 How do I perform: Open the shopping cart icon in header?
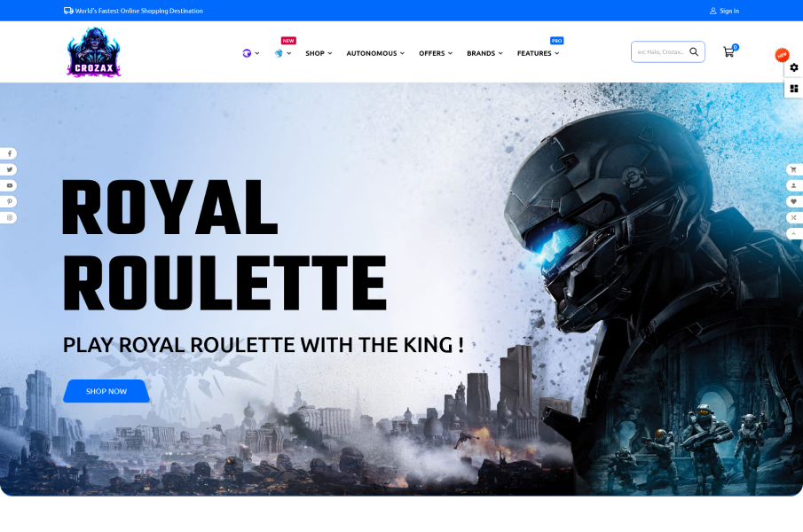point(730,51)
